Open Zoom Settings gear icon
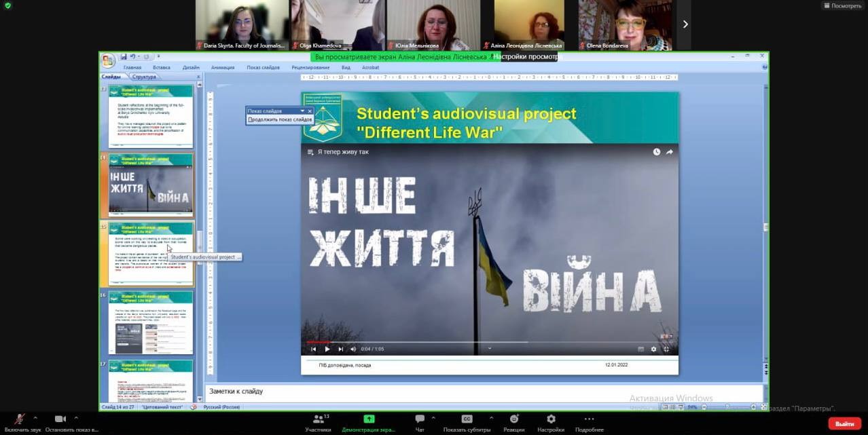The width and height of the screenshot is (868, 435). coord(551,419)
